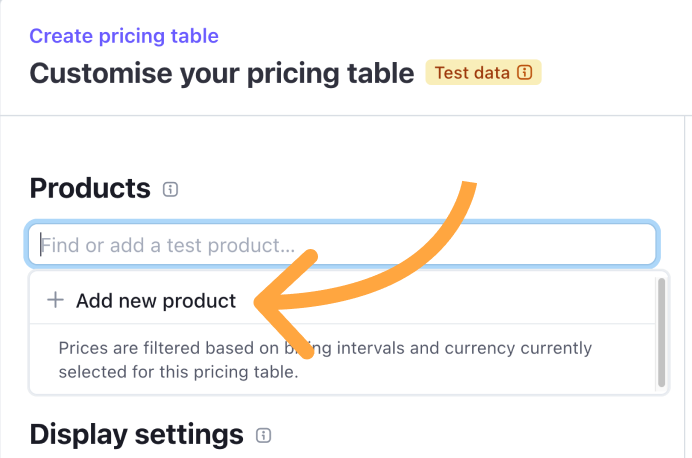
Task: Click info icon beside Display settings heading
Action: click(263, 435)
